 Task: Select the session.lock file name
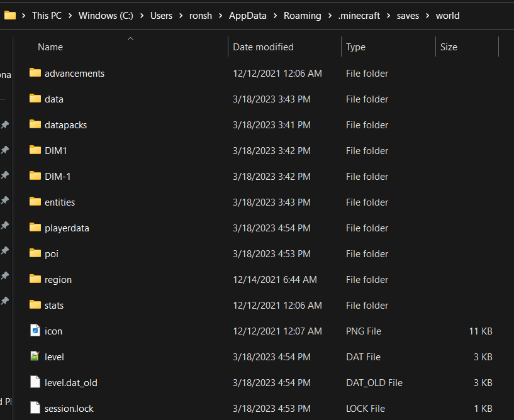click(69, 409)
